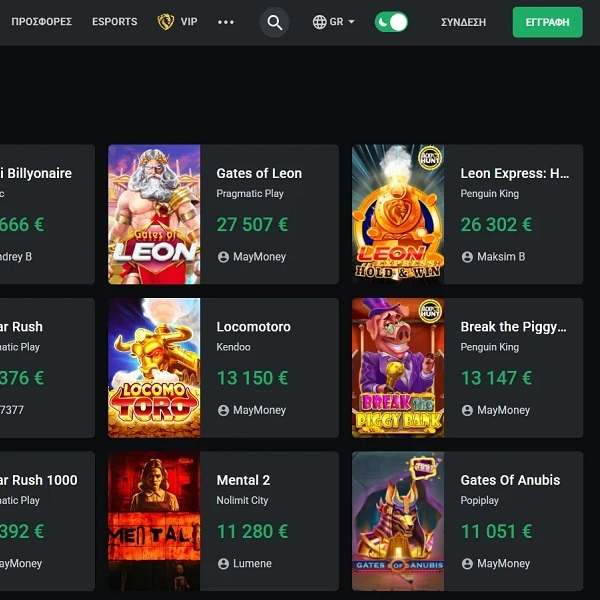Click the Nolimit City provider label
The width and height of the screenshot is (600, 600).
pyautogui.click(x=242, y=501)
